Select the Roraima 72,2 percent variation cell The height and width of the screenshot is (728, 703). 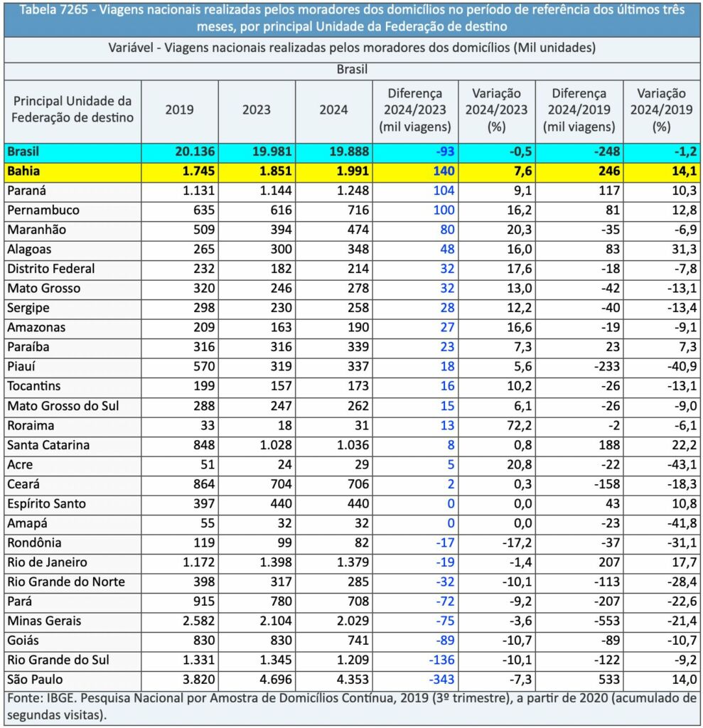click(x=513, y=426)
